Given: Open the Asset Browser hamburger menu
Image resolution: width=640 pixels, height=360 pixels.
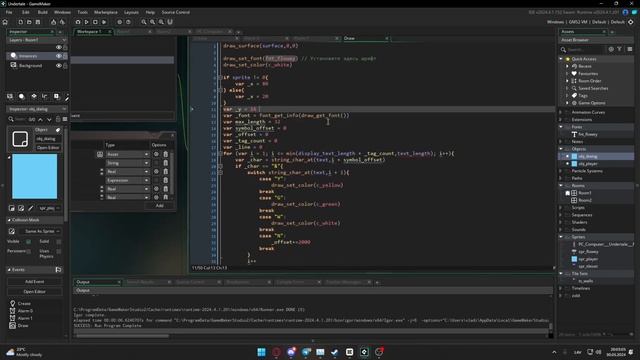Looking at the screenshot, I should [x=630, y=49].
